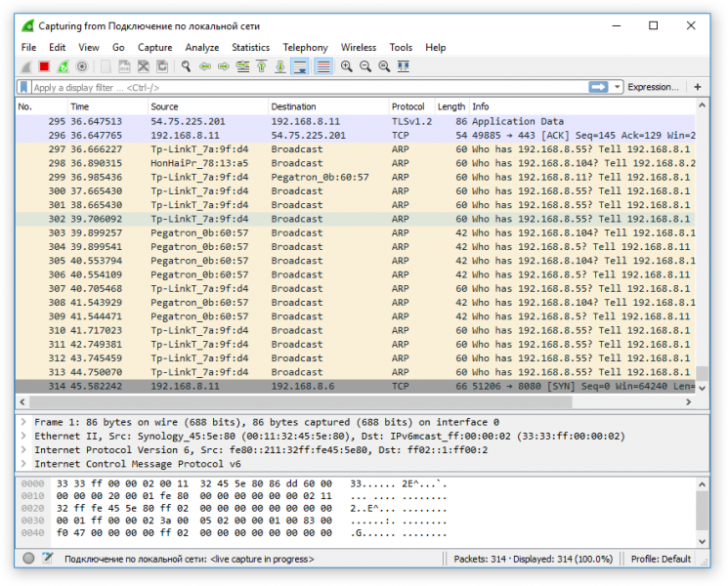Click the display filter input field

coord(309,87)
